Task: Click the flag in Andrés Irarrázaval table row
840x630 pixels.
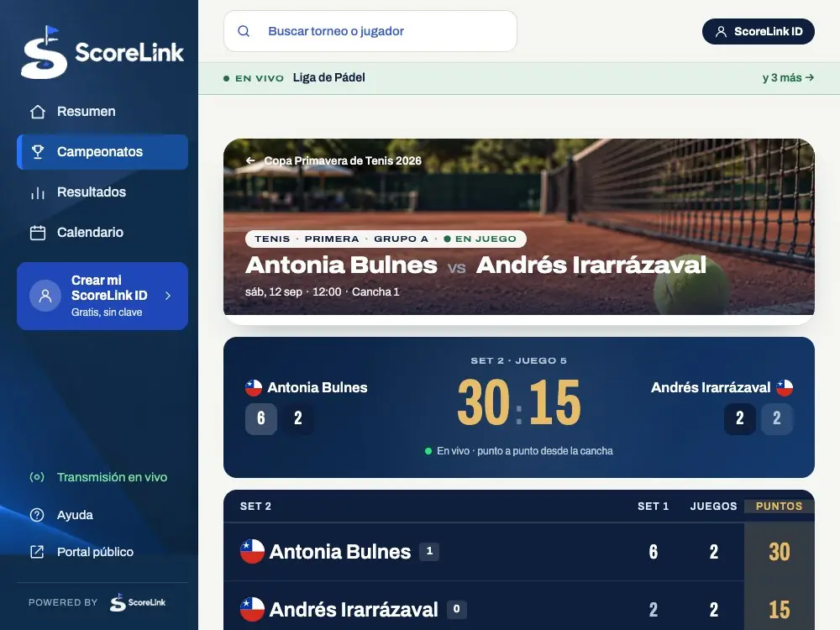Action: 252,609
